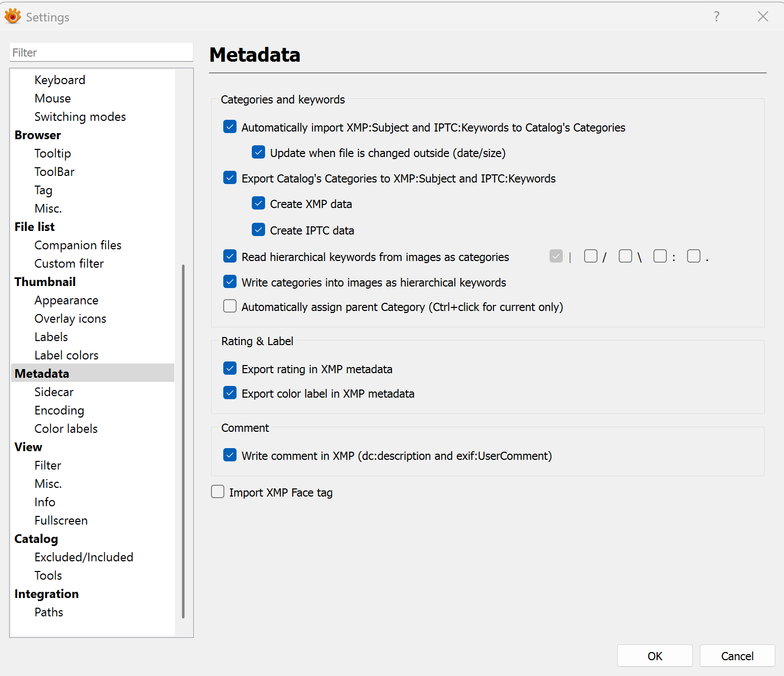The image size is (784, 676).
Task: Check the slash separator checkbox
Action: 590,256
